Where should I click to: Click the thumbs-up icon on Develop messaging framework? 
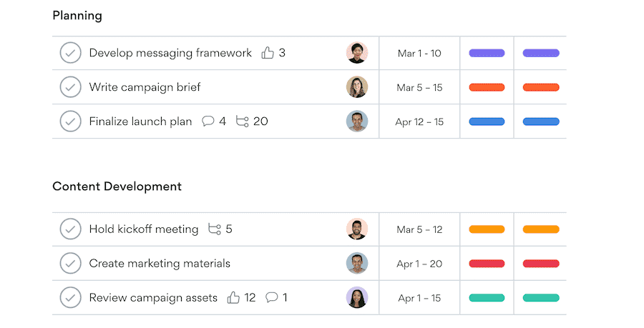(268, 53)
